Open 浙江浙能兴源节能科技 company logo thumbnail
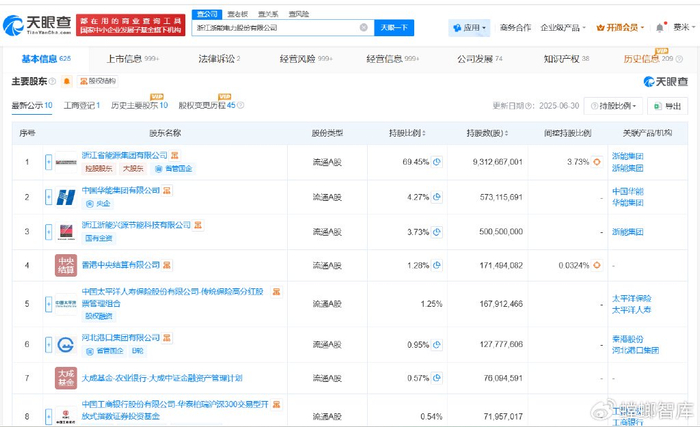Screen dimensions: 700x427 pos(66,231)
